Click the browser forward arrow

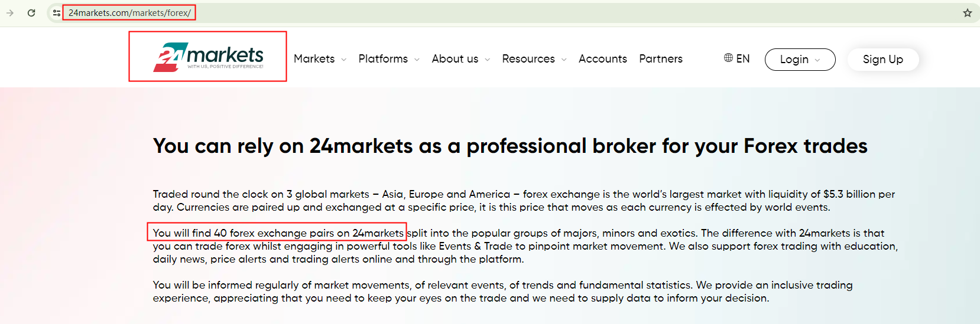(10, 12)
